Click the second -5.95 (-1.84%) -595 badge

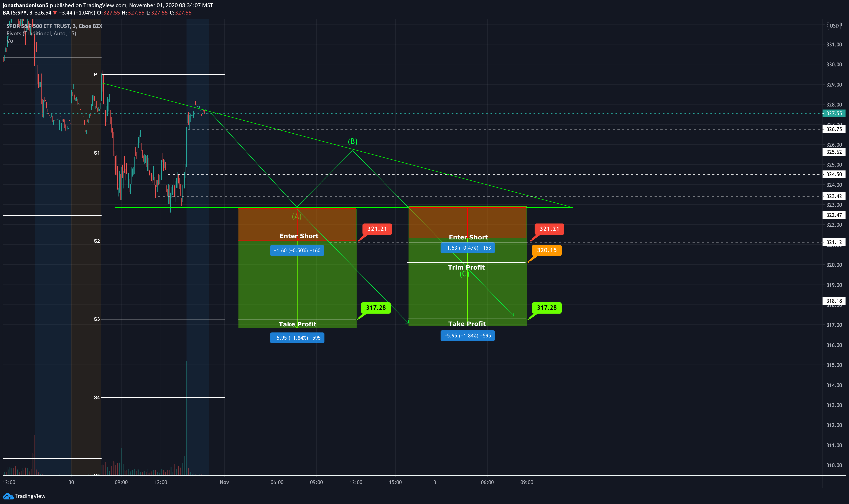pos(468,336)
